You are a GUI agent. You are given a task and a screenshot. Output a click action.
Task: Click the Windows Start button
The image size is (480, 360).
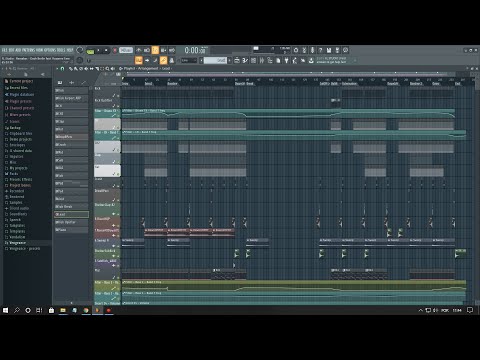[5, 310]
